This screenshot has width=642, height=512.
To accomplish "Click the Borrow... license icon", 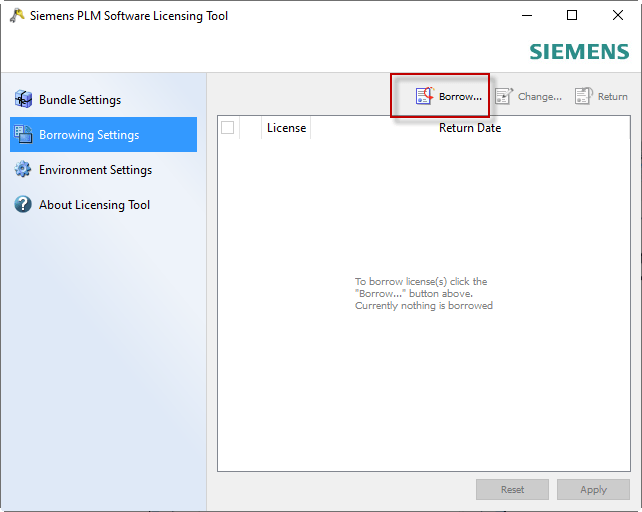I will (425, 96).
